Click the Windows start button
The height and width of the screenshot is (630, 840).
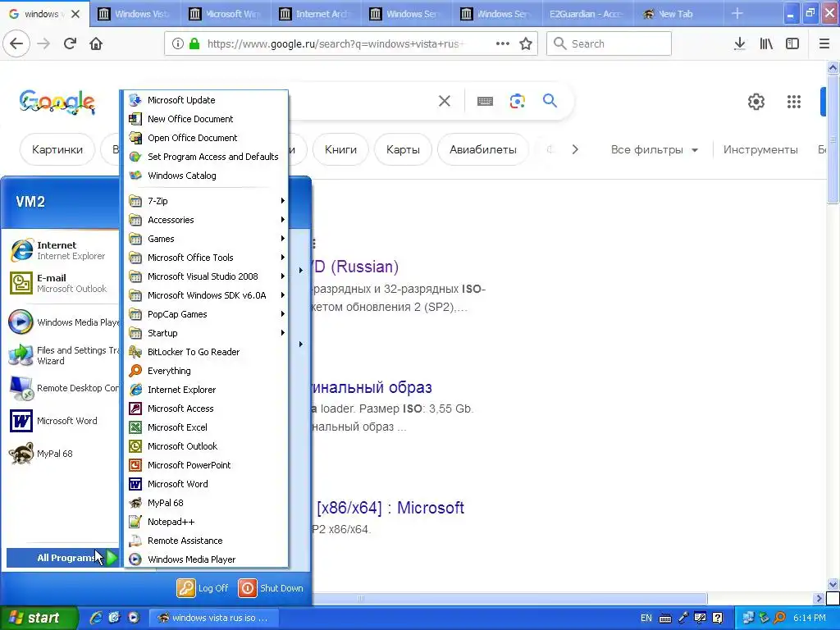(39, 618)
